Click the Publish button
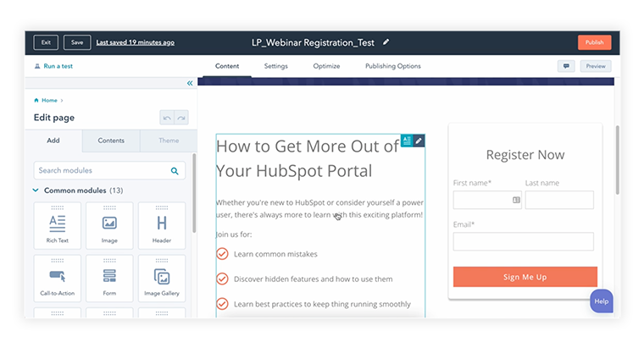 (594, 42)
